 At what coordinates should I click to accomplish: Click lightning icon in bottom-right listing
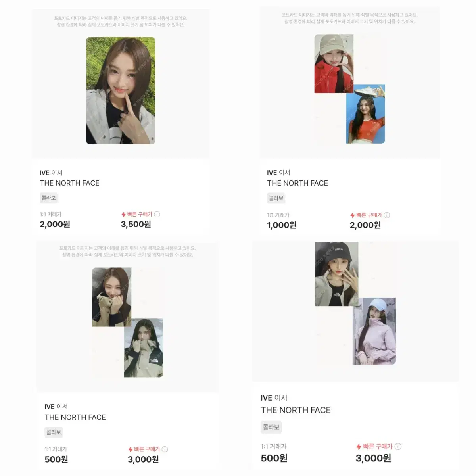(359, 447)
